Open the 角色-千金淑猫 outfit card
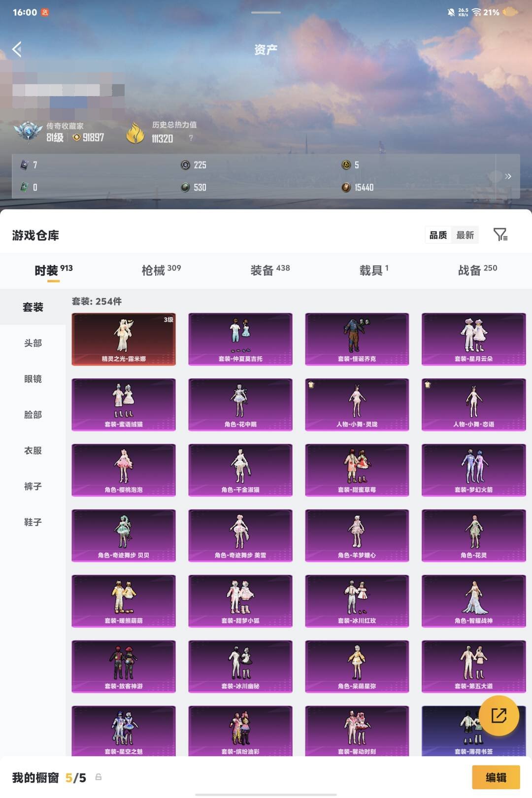 [240, 470]
